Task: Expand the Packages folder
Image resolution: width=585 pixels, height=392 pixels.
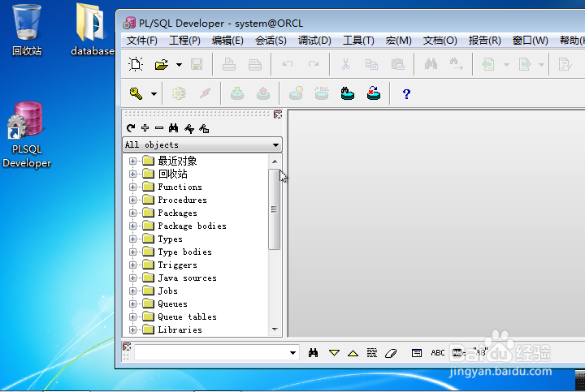Action: pos(132,213)
